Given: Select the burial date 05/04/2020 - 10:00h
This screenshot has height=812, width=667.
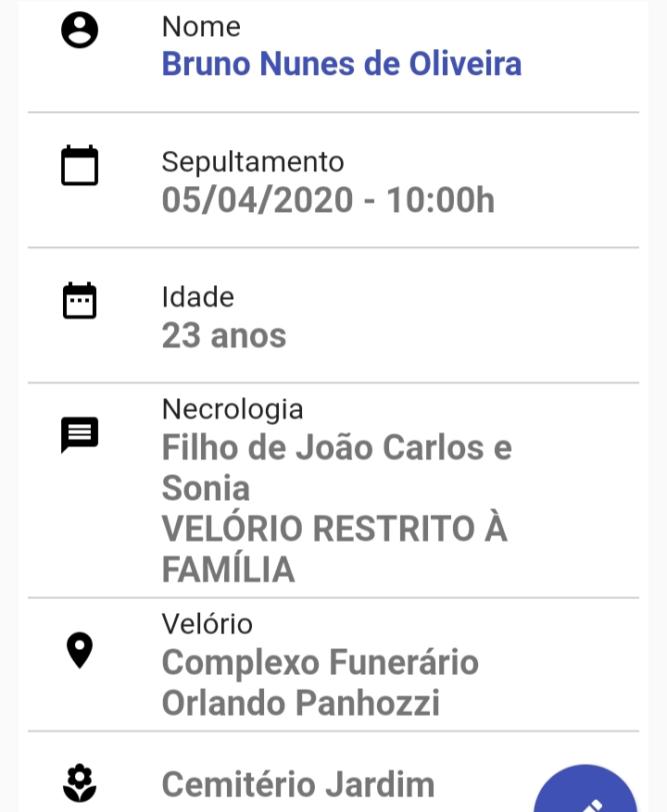Looking at the screenshot, I should [x=328, y=200].
